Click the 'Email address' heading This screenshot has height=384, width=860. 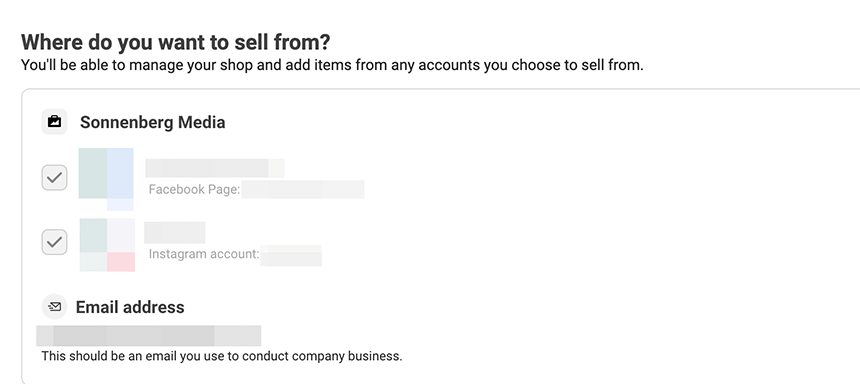tap(130, 307)
